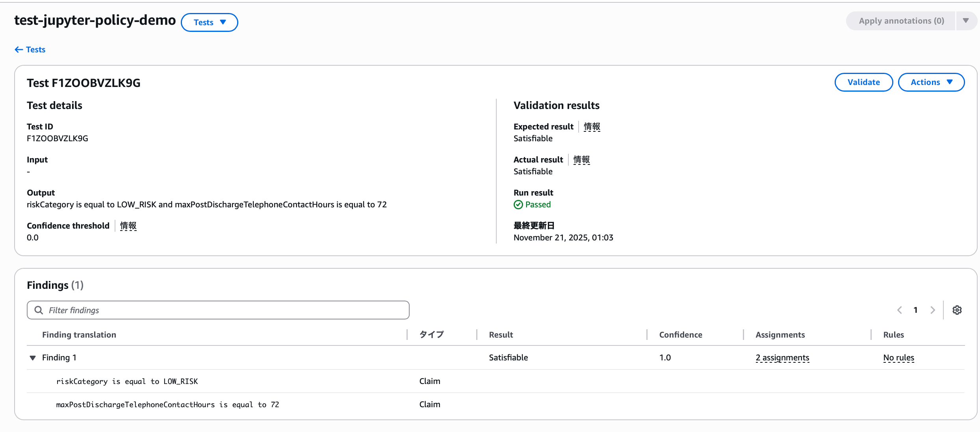Open Apply annotations split-button arrow
The image size is (980, 432).
tap(965, 21)
